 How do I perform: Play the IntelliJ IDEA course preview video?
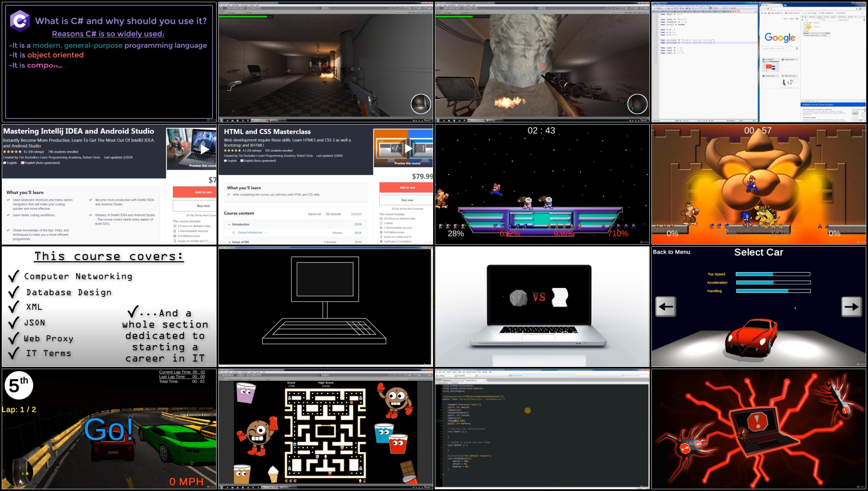[x=204, y=149]
